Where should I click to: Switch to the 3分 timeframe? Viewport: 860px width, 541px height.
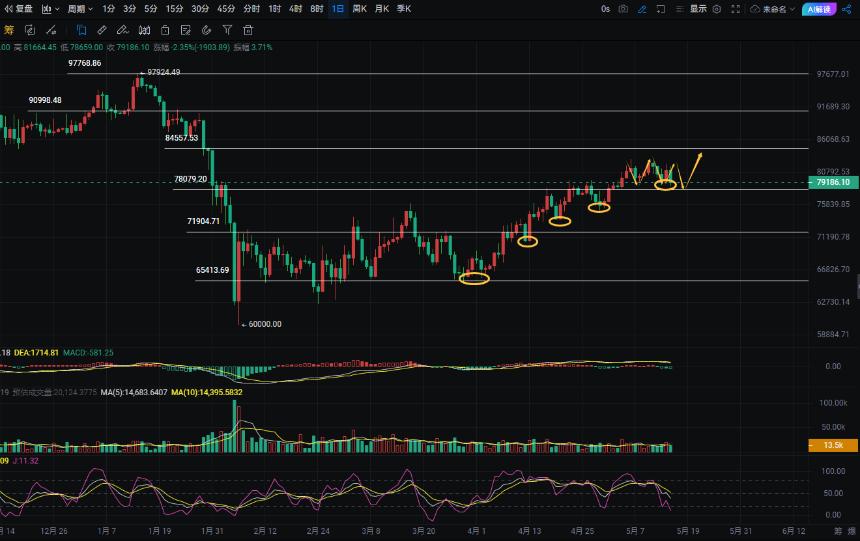click(129, 9)
